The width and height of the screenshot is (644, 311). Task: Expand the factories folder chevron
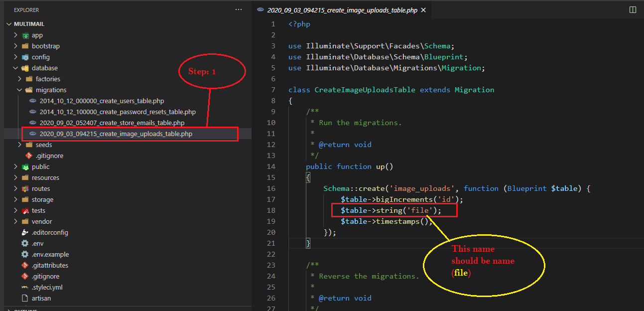pyautogui.click(x=20, y=79)
